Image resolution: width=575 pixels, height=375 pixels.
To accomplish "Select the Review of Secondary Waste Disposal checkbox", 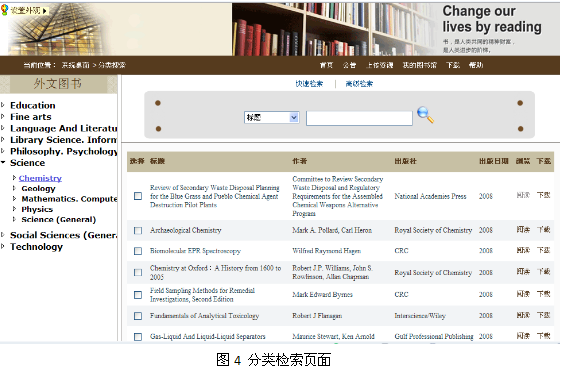I will [x=138, y=196].
